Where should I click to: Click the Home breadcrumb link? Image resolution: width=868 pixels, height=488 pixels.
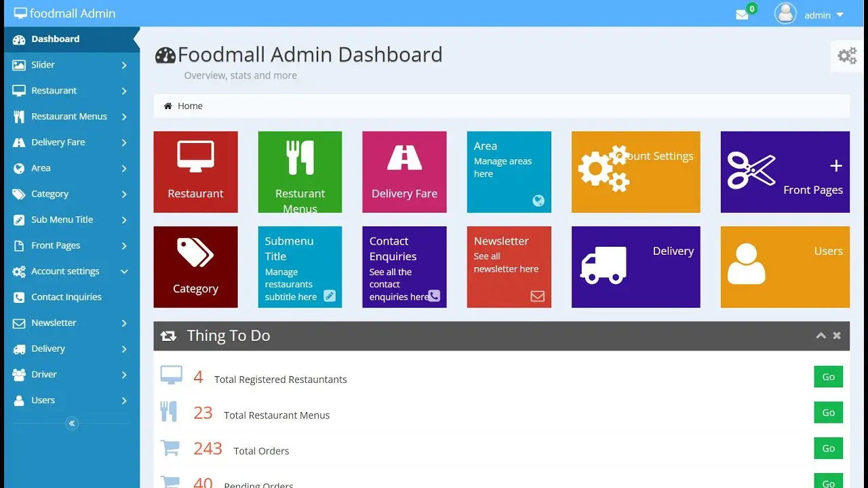(x=190, y=106)
